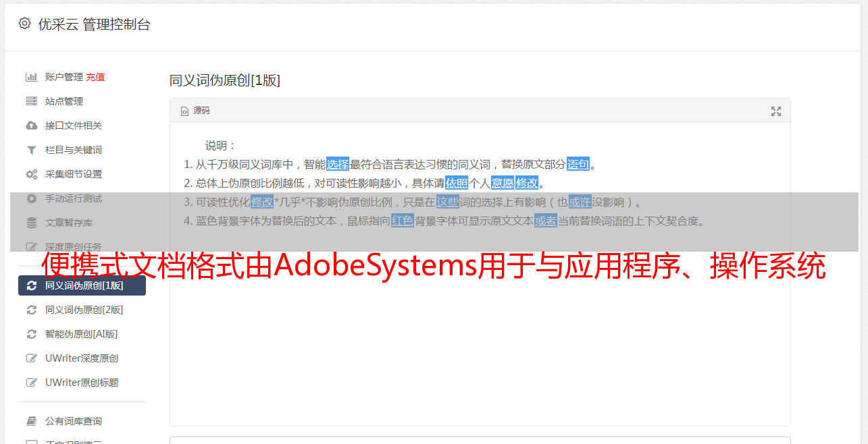Click highlighted word 或者
This screenshot has height=444, width=868.
[546, 221]
